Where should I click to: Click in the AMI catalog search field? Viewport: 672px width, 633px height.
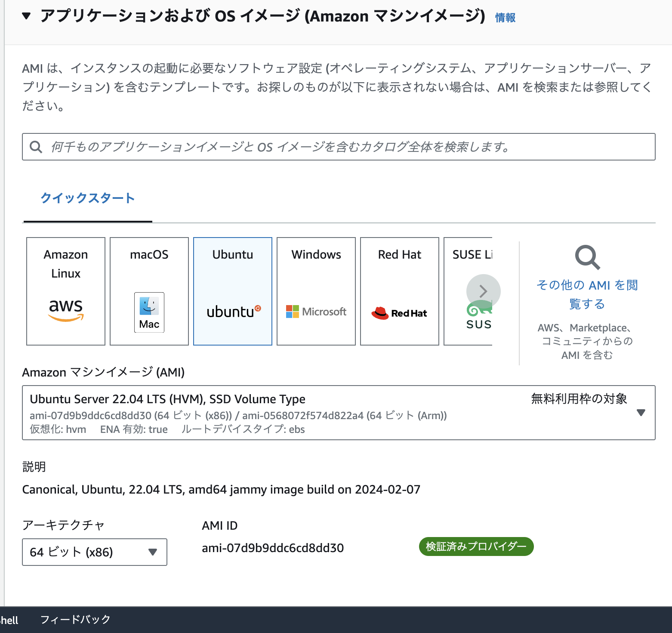click(344, 147)
